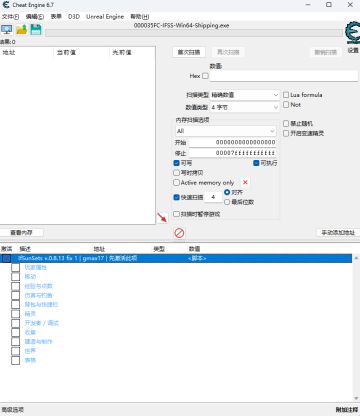Toggle the 写时拷贝 checkbox

coord(177,173)
